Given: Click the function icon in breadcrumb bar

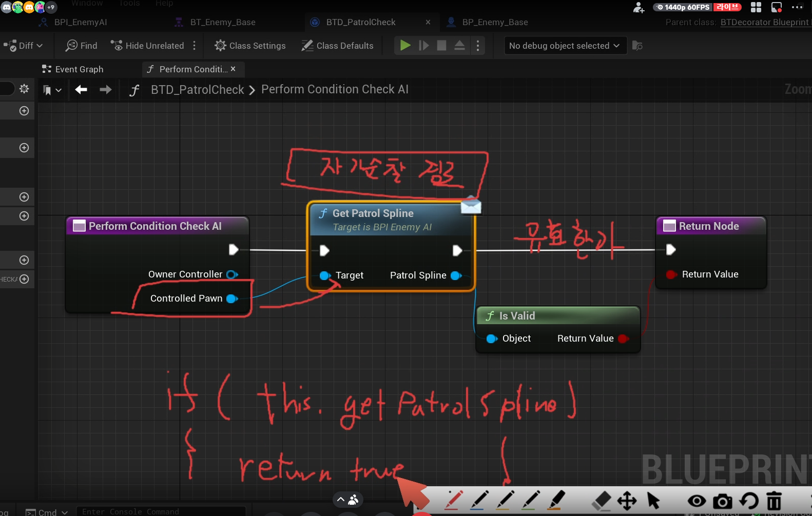Looking at the screenshot, I should (x=134, y=90).
